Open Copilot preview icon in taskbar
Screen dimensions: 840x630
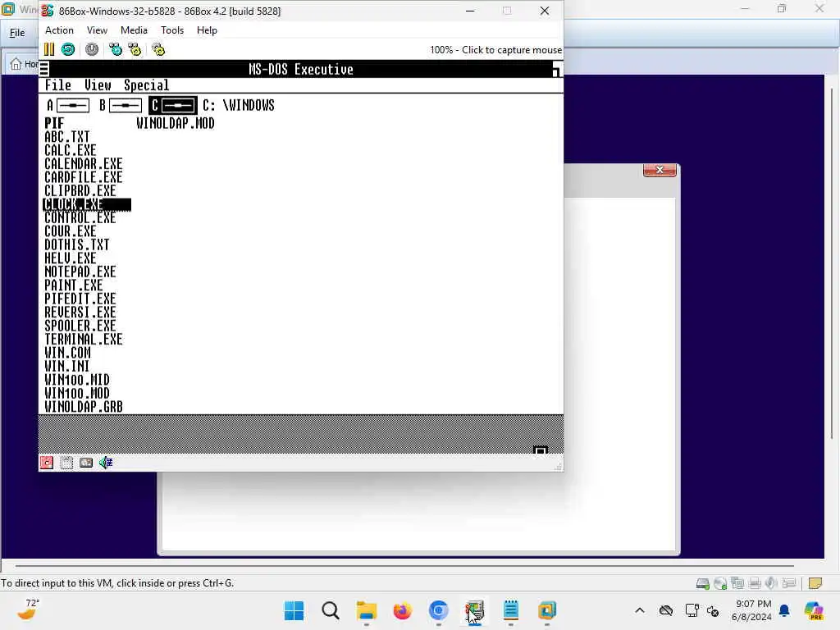[814, 610]
